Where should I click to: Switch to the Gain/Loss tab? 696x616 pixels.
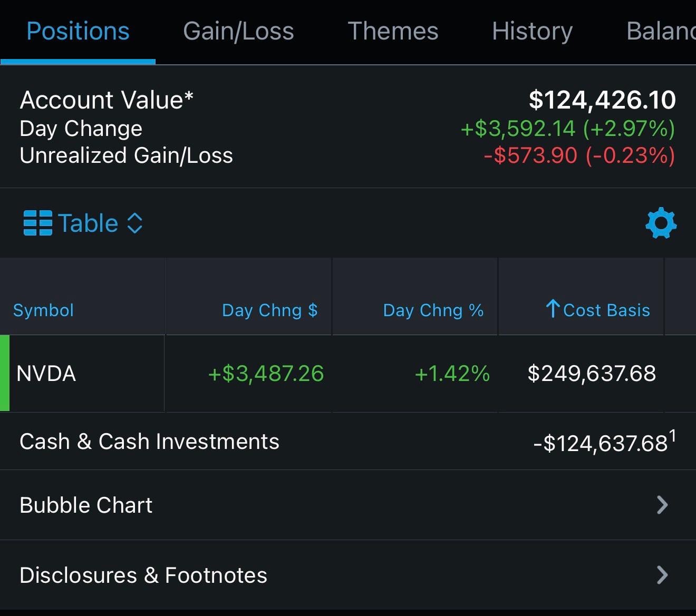238,31
